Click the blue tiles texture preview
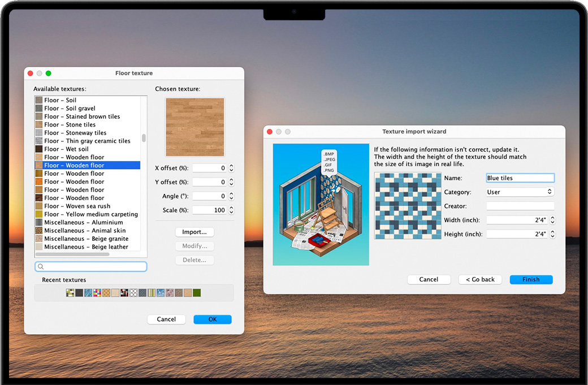 pos(408,206)
